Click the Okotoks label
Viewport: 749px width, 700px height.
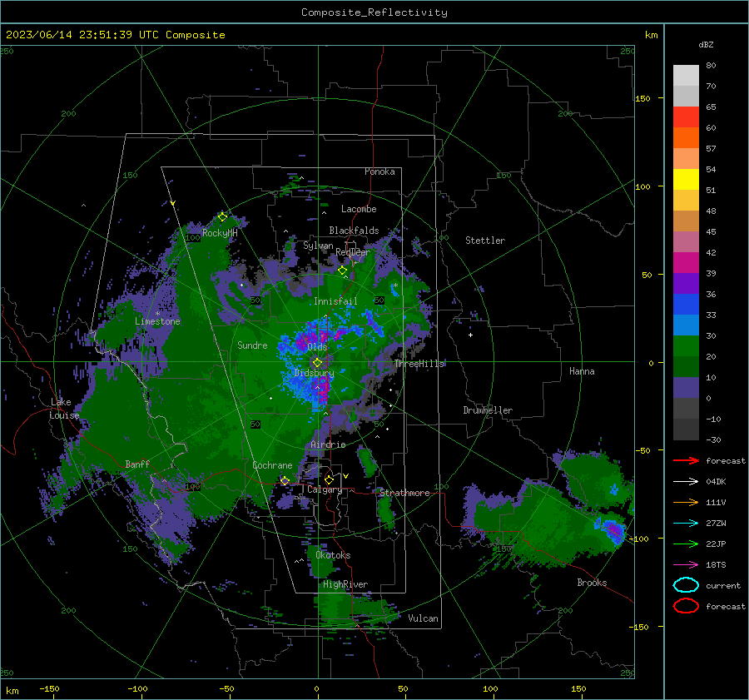[333, 555]
